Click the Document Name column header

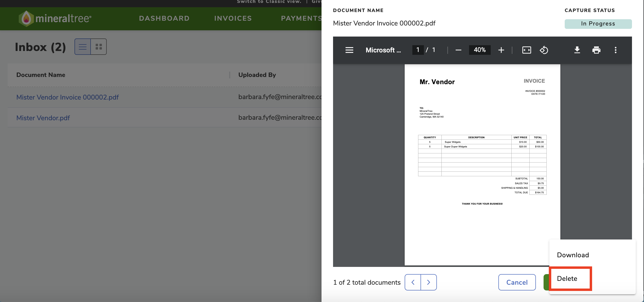point(41,75)
